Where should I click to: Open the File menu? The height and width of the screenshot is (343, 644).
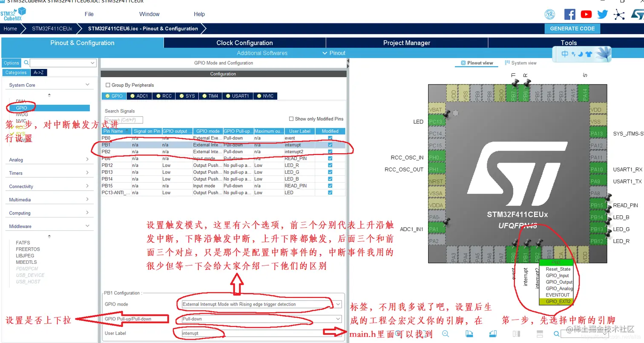coord(89,14)
